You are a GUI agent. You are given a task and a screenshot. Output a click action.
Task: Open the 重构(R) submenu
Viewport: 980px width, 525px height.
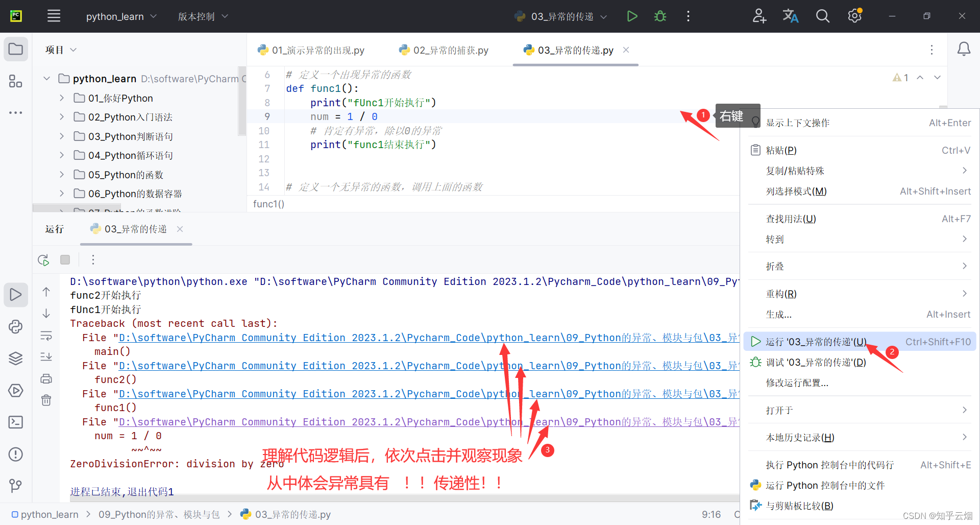pos(860,294)
